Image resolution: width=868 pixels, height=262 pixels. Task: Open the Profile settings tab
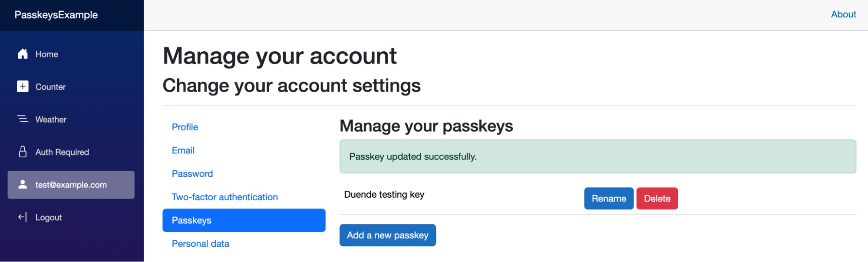[185, 127]
